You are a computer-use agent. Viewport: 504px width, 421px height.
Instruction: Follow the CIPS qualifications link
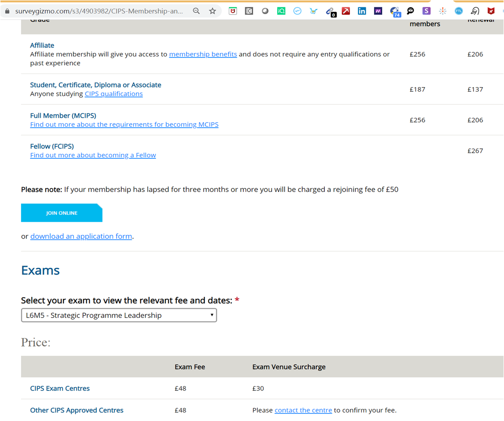pos(114,94)
